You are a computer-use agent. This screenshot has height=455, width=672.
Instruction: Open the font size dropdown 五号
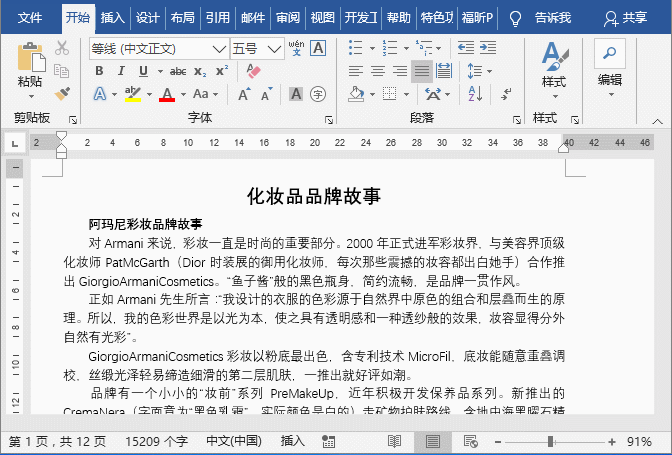274,49
